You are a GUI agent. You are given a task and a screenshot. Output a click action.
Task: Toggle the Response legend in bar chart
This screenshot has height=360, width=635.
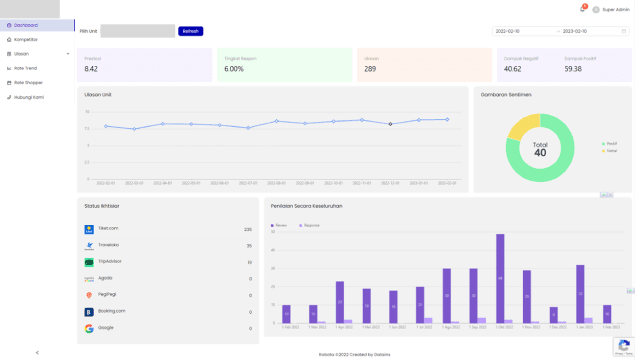[x=309, y=226]
